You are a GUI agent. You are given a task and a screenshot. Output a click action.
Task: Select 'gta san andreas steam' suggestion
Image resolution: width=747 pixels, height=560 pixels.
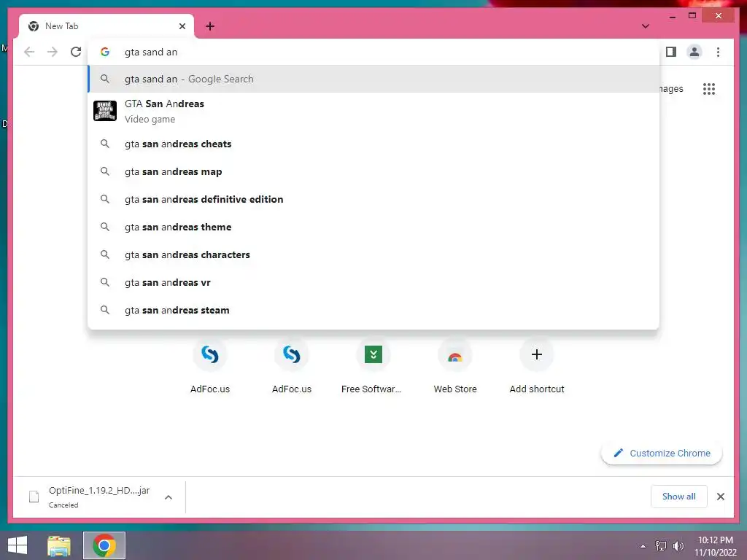373,310
